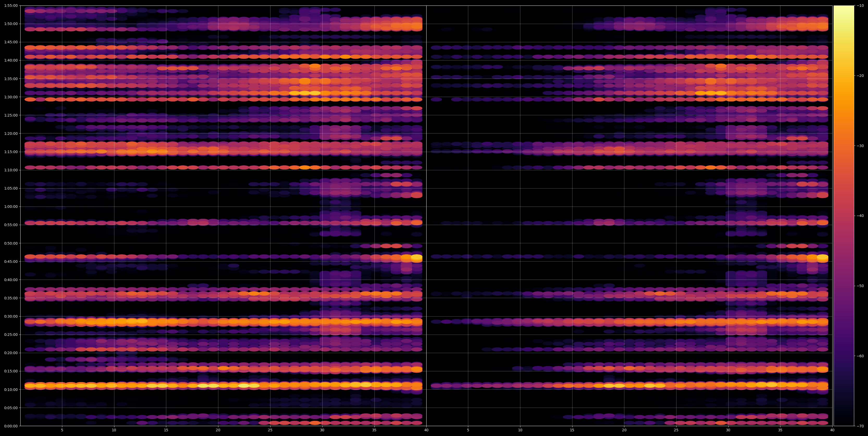Click the "1:20:00" time axis label
868x436 pixels.
click(x=11, y=134)
